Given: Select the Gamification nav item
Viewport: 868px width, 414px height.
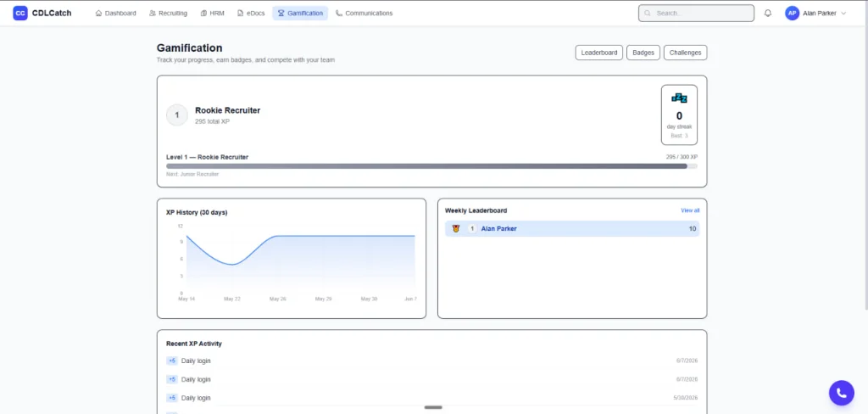Looking at the screenshot, I should point(300,14).
